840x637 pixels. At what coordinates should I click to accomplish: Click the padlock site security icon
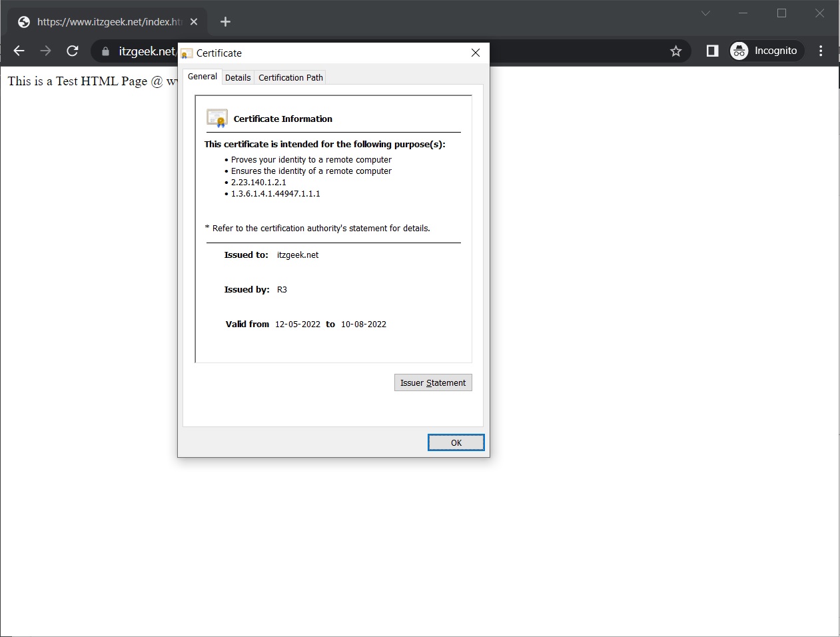tap(105, 51)
